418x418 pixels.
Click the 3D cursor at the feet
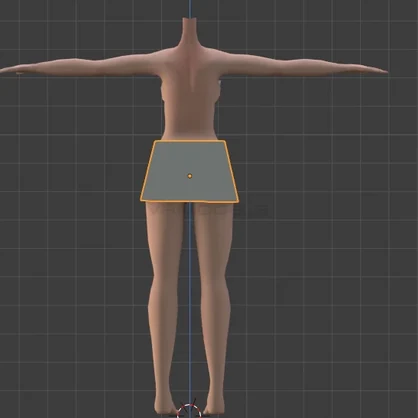(x=190, y=411)
